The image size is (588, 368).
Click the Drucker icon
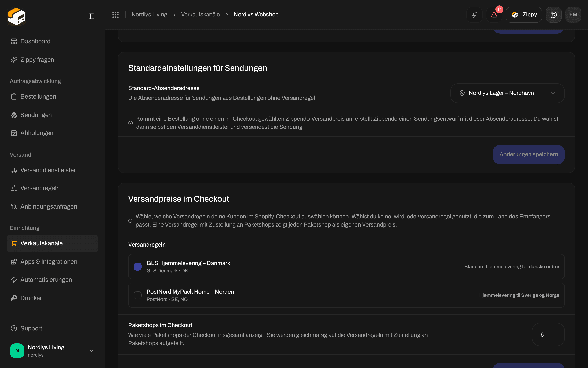[14, 298]
